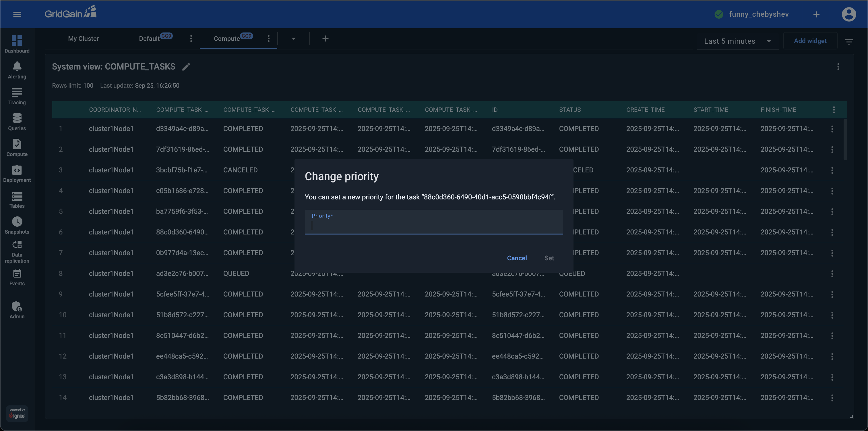Expand the dashboards list dropdown arrow
This screenshot has width=868, height=431.
click(x=293, y=39)
